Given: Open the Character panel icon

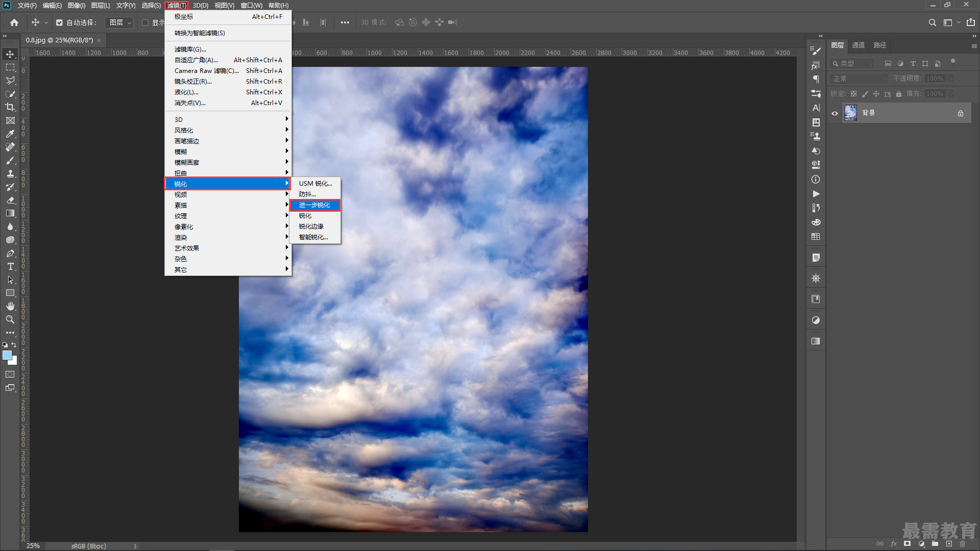Looking at the screenshot, I should click(816, 108).
